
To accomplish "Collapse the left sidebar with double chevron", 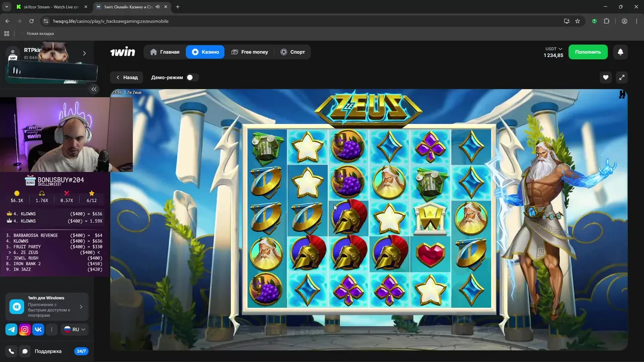I will pos(94,89).
